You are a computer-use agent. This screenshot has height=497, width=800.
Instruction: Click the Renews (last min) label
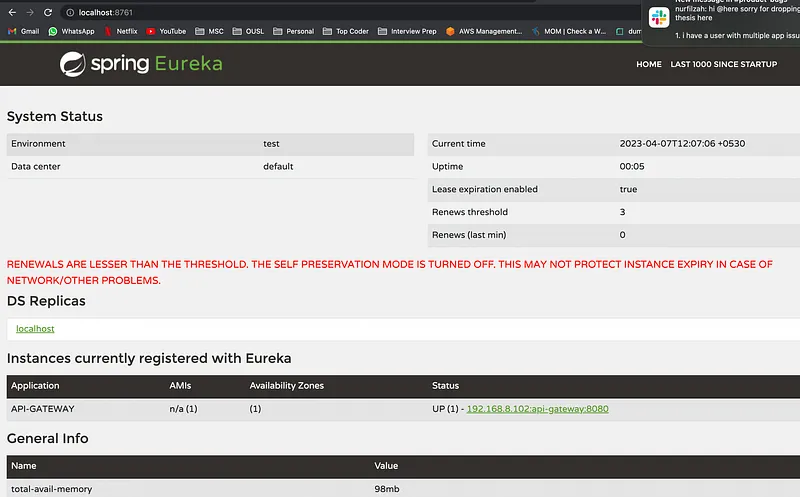469,235
